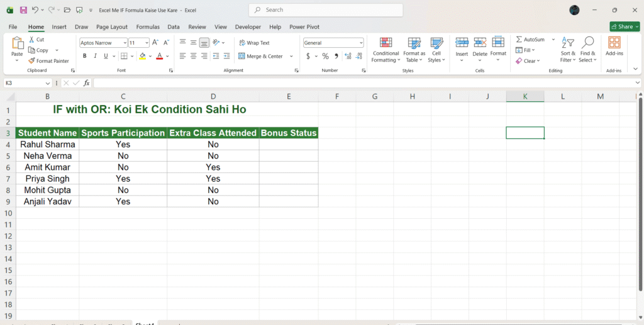Toggle Italic formatting
This screenshot has height=325, width=644.
[96, 56]
